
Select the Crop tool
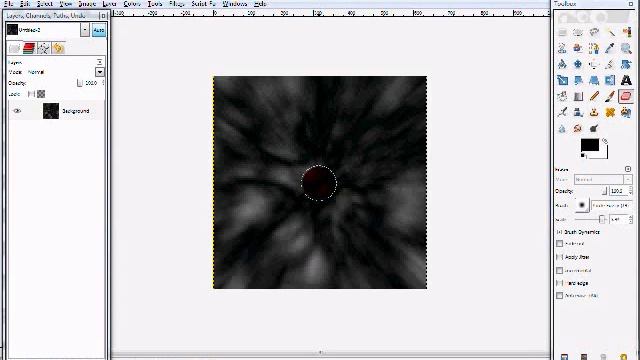point(610,64)
